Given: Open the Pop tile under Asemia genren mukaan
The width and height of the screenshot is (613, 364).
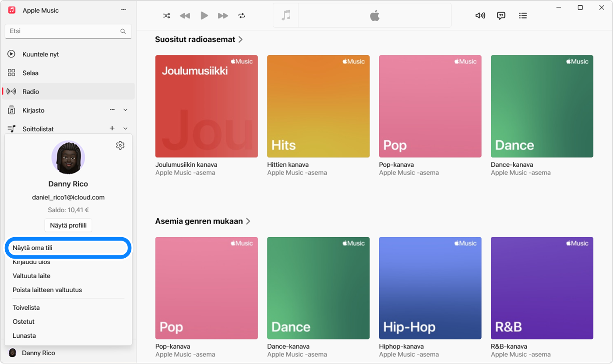Looking at the screenshot, I should 207,288.
